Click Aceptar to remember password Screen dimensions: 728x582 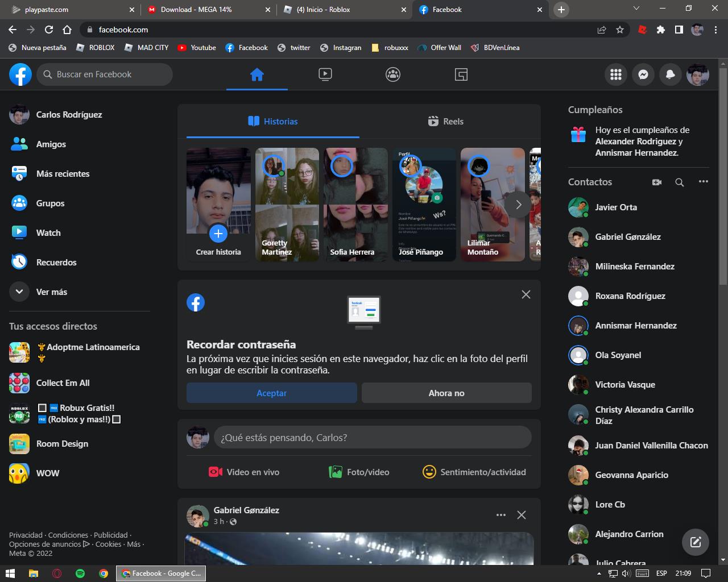click(x=272, y=393)
